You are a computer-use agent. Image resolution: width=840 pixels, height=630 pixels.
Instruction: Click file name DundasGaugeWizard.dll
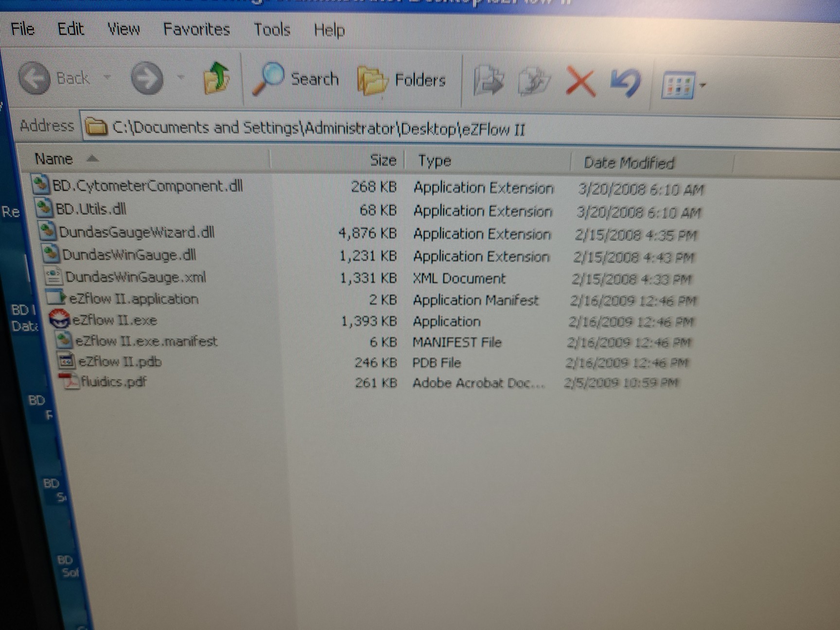pos(137,232)
